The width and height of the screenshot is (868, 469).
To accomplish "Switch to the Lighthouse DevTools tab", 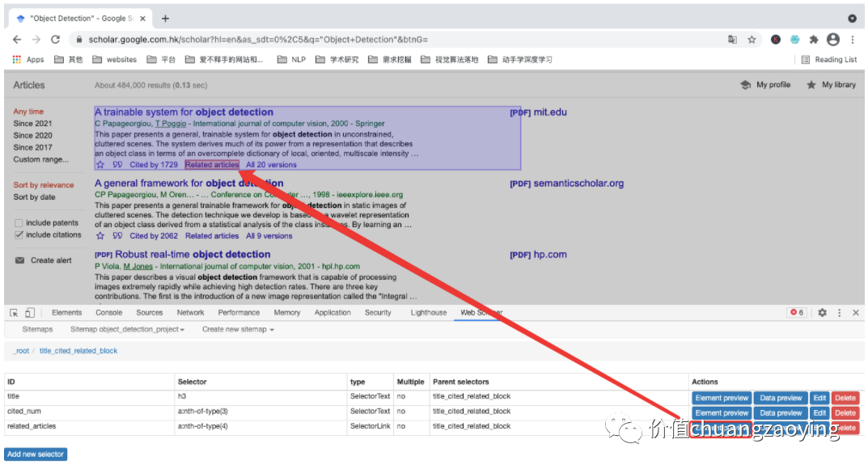I will 429,313.
